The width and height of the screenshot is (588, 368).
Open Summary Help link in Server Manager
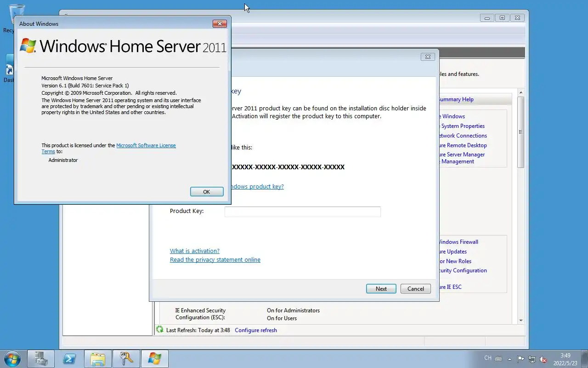[x=455, y=99]
